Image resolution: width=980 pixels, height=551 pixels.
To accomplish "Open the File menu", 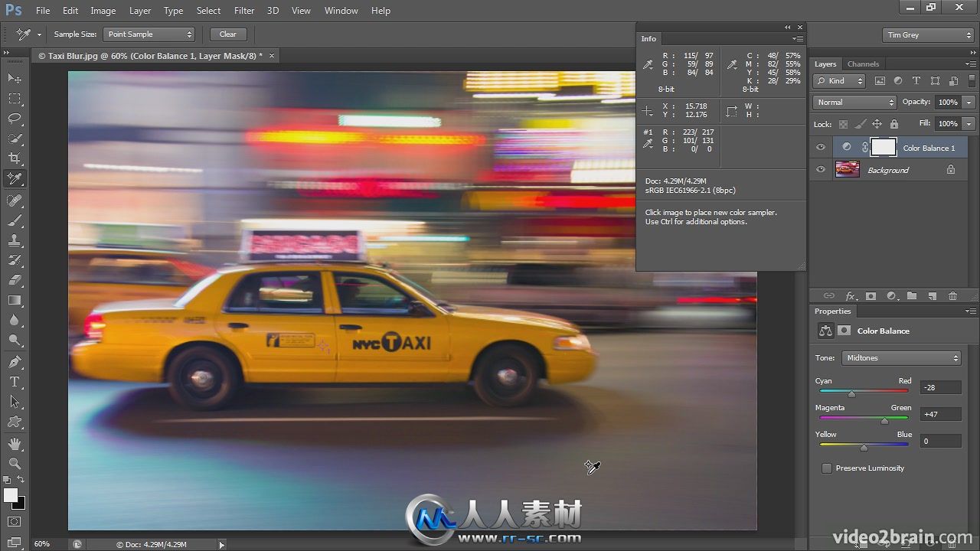I will pyautogui.click(x=43, y=11).
